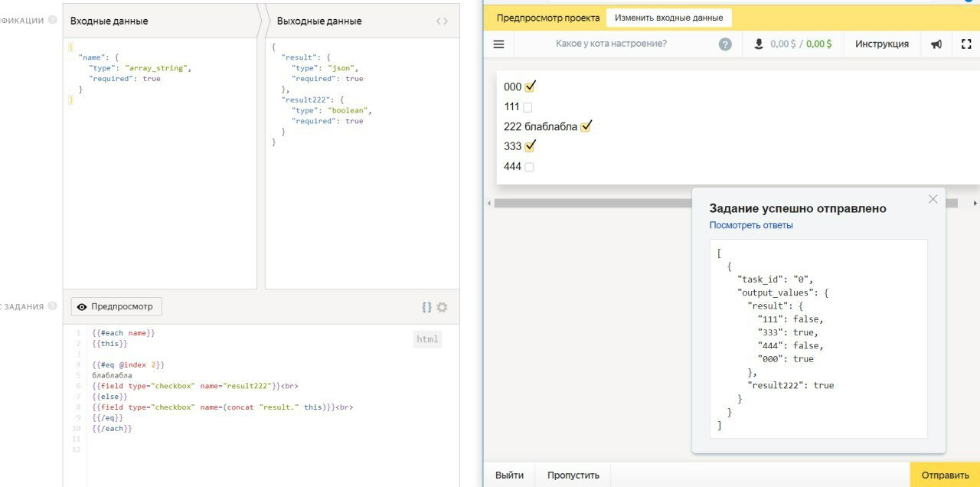Click the html language label in editor

(x=428, y=339)
